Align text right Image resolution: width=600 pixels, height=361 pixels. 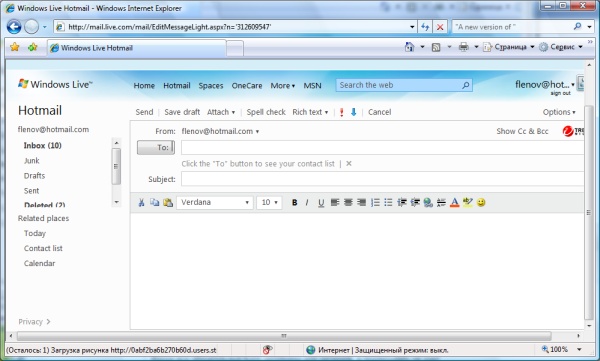[362, 202]
